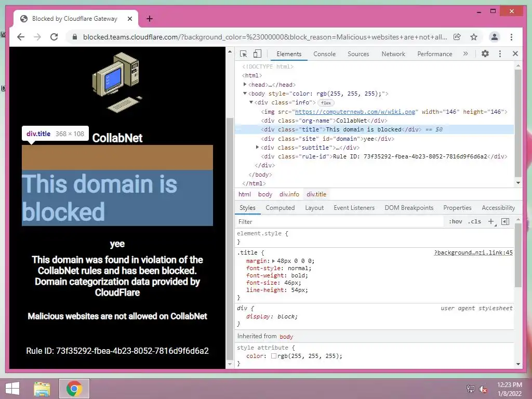Open the Properties pane tab
Viewport: 532px width, 399px height.
coord(457,208)
